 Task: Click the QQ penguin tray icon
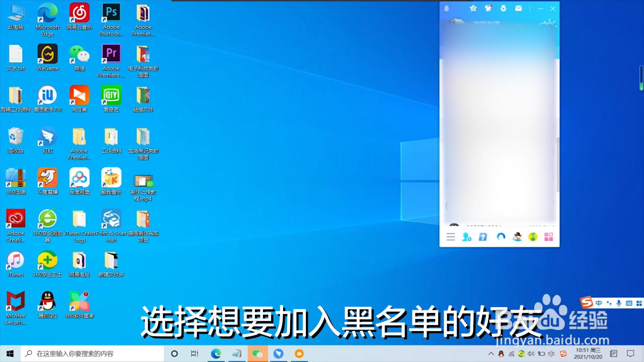tap(501, 354)
